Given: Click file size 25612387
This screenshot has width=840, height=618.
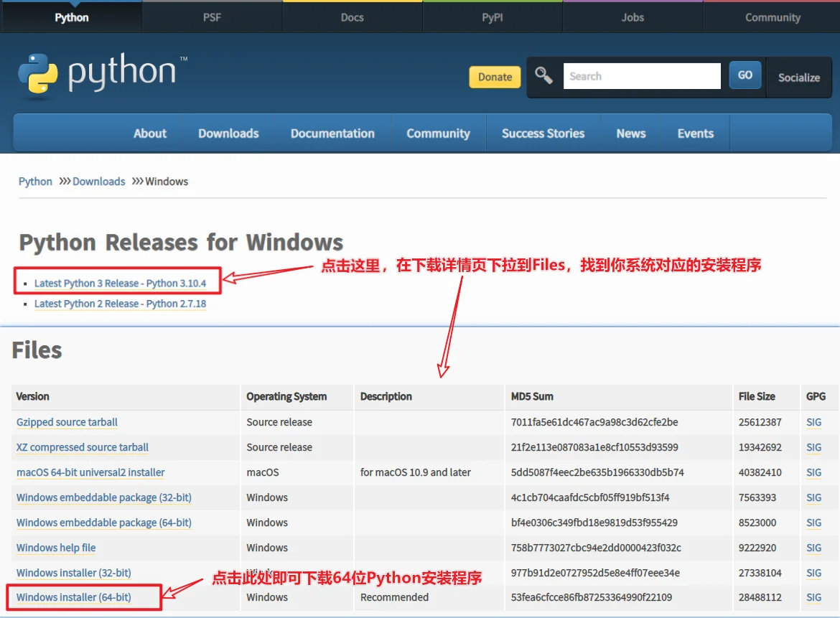Looking at the screenshot, I should 760,422.
